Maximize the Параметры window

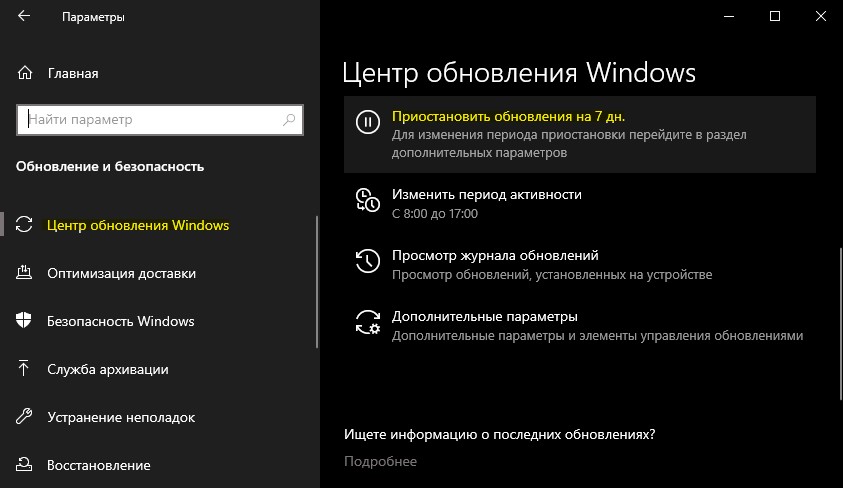[775, 16]
